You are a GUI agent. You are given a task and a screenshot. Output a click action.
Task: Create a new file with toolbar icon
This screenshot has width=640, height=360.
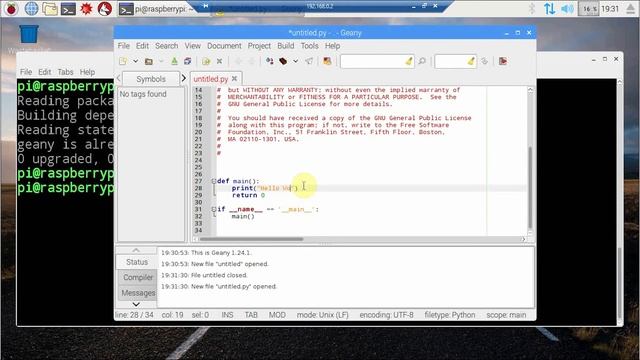tap(123, 61)
